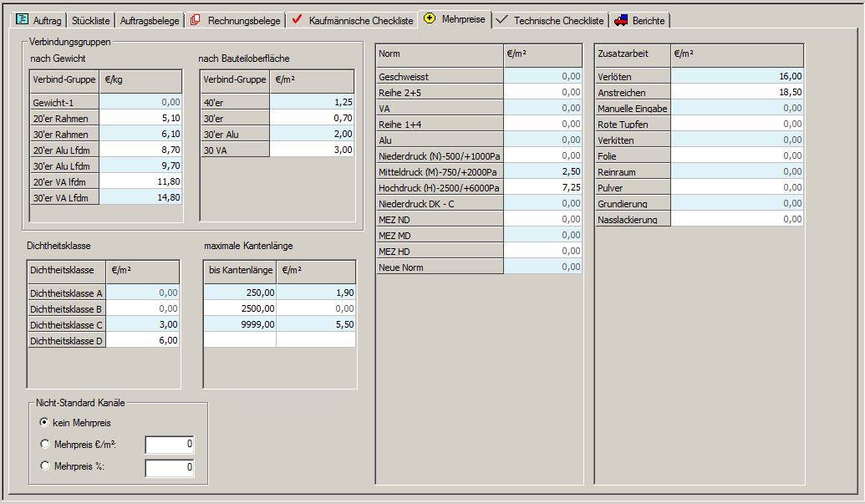Click the gray checkmark icon on Technische Checkliste
Image resolution: width=865 pixels, height=504 pixels.
501,20
